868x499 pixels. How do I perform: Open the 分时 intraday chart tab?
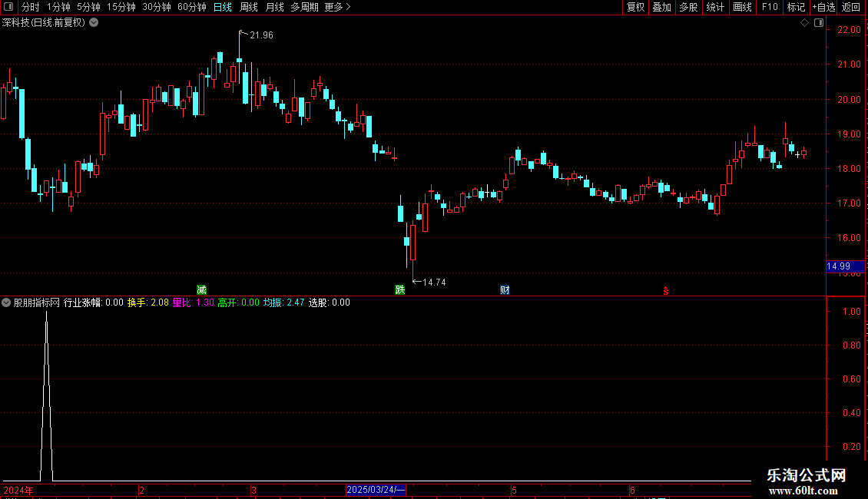(x=31, y=7)
